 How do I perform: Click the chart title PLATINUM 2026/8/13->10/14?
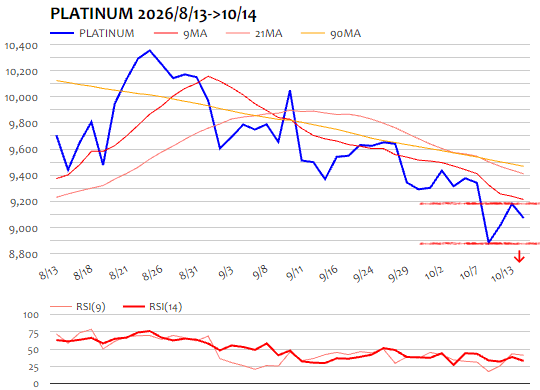click(x=153, y=14)
